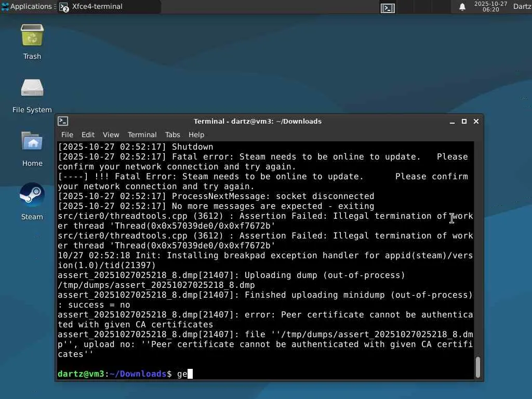Click the 'Shutdown' log line
532x399 pixels.
coord(136,147)
